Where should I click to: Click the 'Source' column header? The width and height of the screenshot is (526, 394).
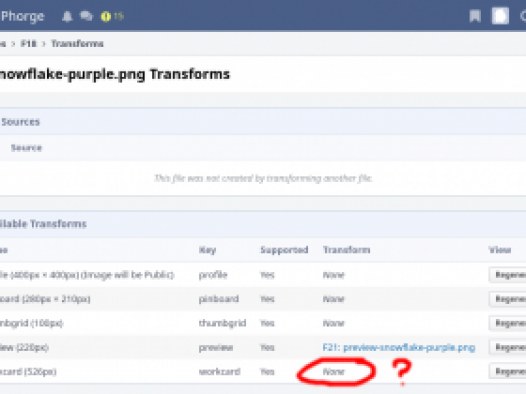pyautogui.click(x=26, y=148)
